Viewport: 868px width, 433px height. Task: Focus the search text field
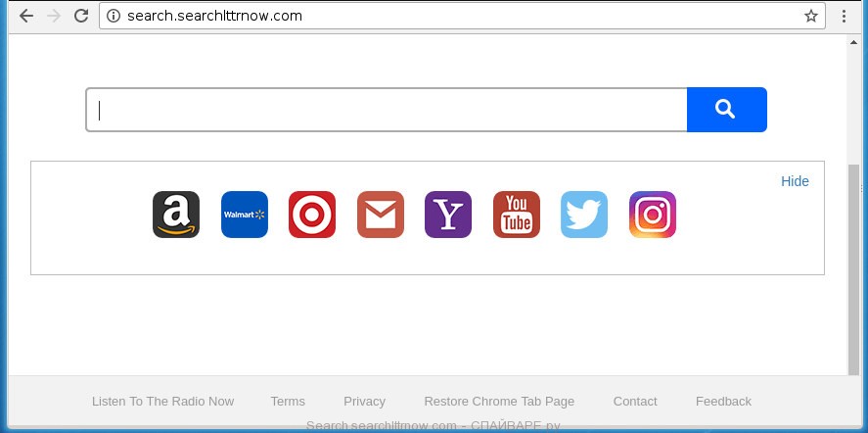387,109
